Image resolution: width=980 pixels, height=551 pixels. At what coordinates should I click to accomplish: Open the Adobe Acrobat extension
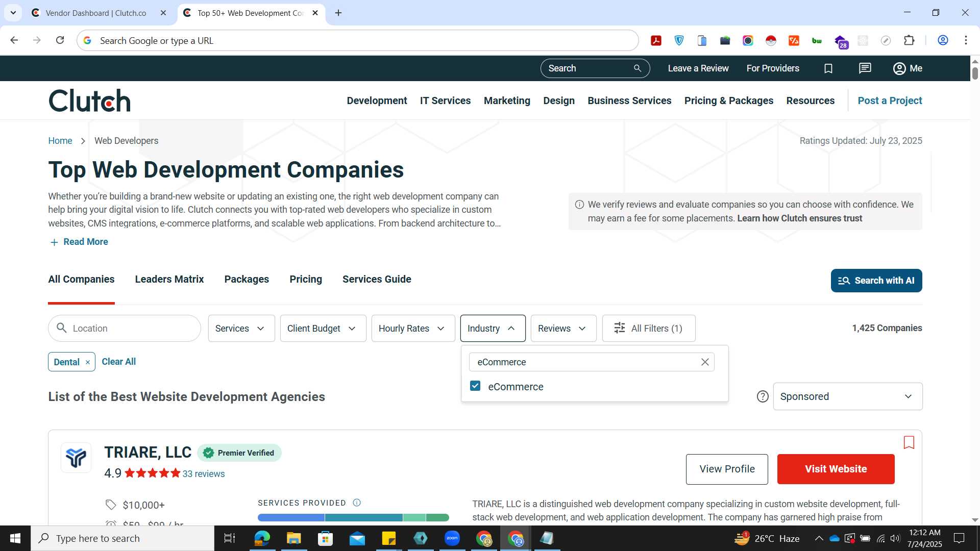coord(656,40)
